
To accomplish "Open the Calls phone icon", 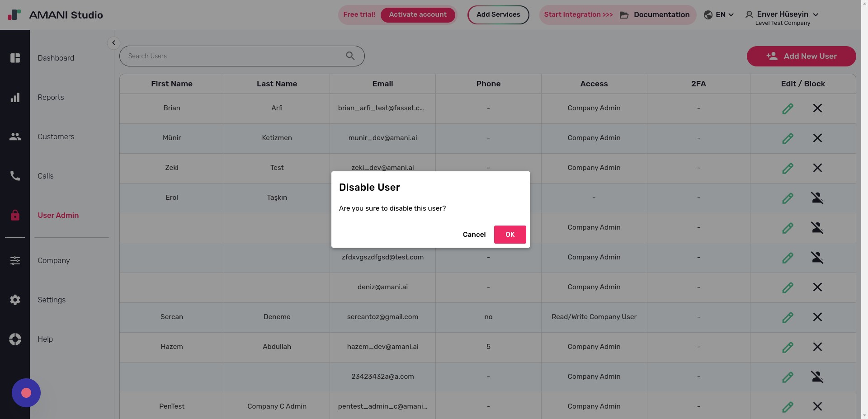I will tap(15, 176).
